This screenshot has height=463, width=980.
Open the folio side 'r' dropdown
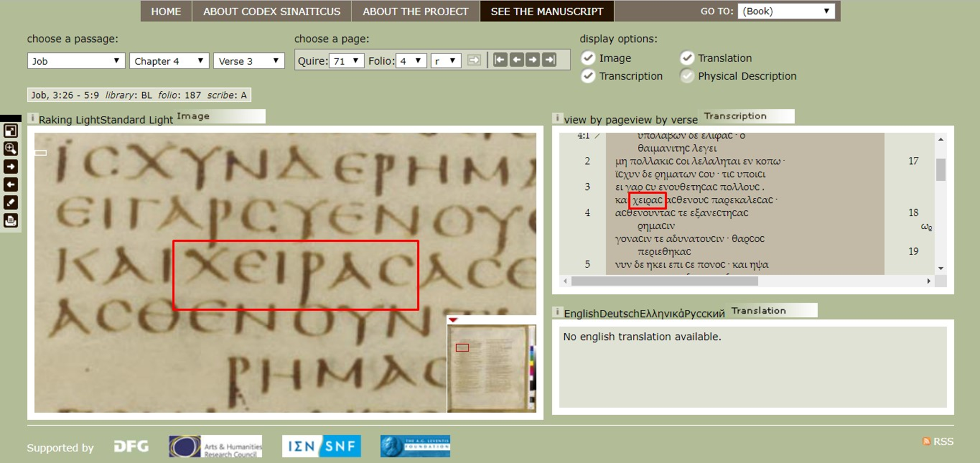pyautogui.click(x=446, y=61)
